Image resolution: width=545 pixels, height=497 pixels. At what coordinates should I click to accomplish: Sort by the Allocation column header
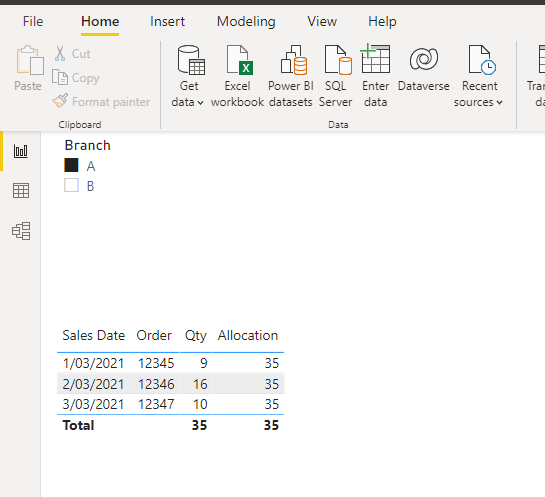point(248,335)
